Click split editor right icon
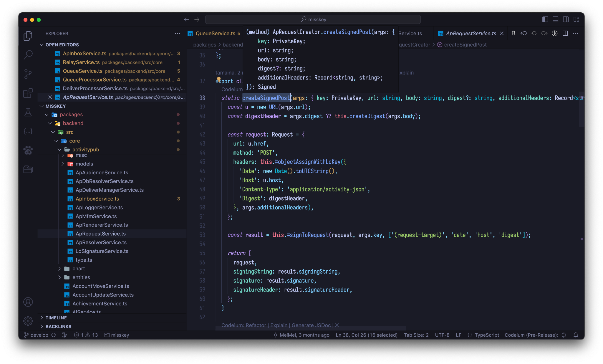Viewport: 603px width, 364px height. point(565,33)
